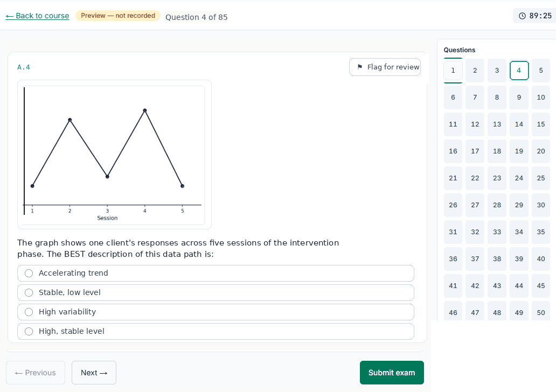Select current question 4 tile
Screen dimensions: 556x392
click(x=519, y=71)
